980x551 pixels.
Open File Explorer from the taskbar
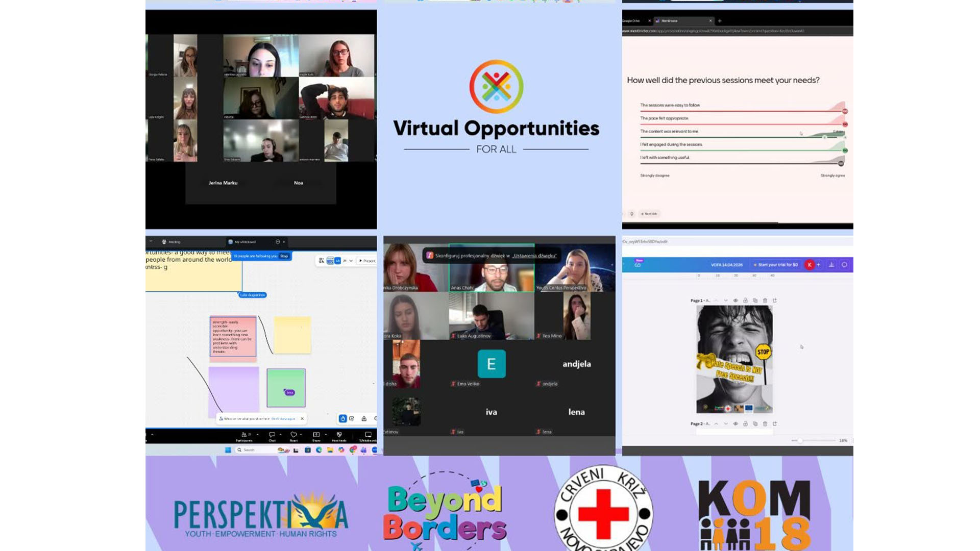point(330,450)
